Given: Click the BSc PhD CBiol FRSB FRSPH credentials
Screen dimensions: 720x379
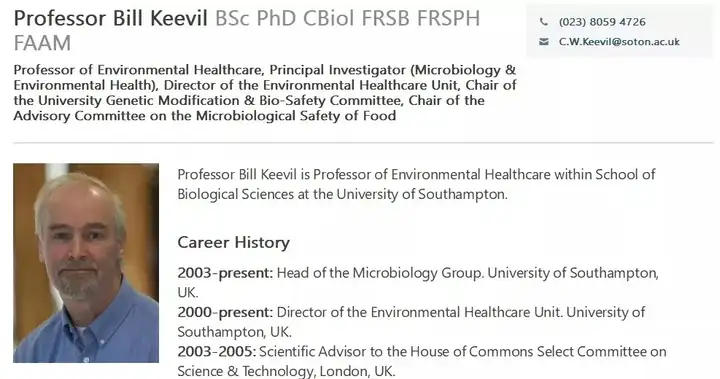Looking at the screenshot, I should pyautogui.click(x=348, y=19).
